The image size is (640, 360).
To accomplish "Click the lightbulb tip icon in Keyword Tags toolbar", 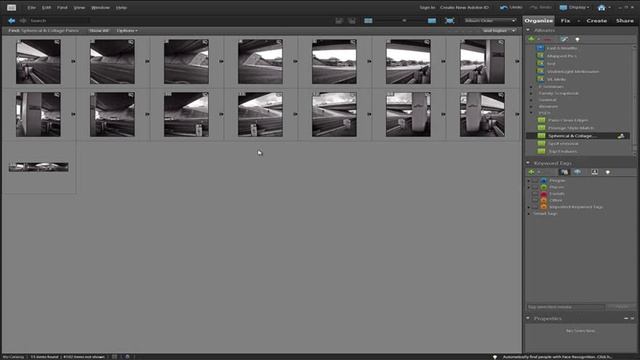I will click(x=608, y=172).
